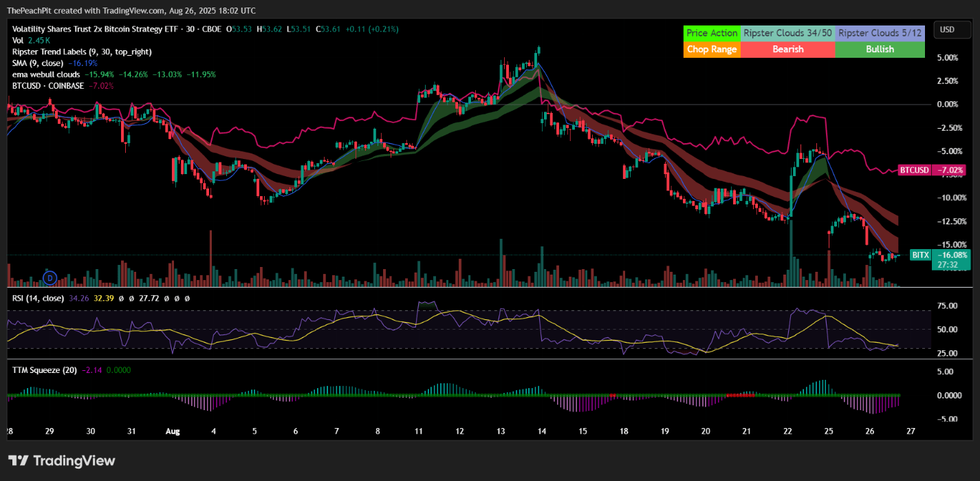The height and width of the screenshot is (481, 980).
Task: Click the red Bearish Ripster Clouds status
Action: pos(787,49)
